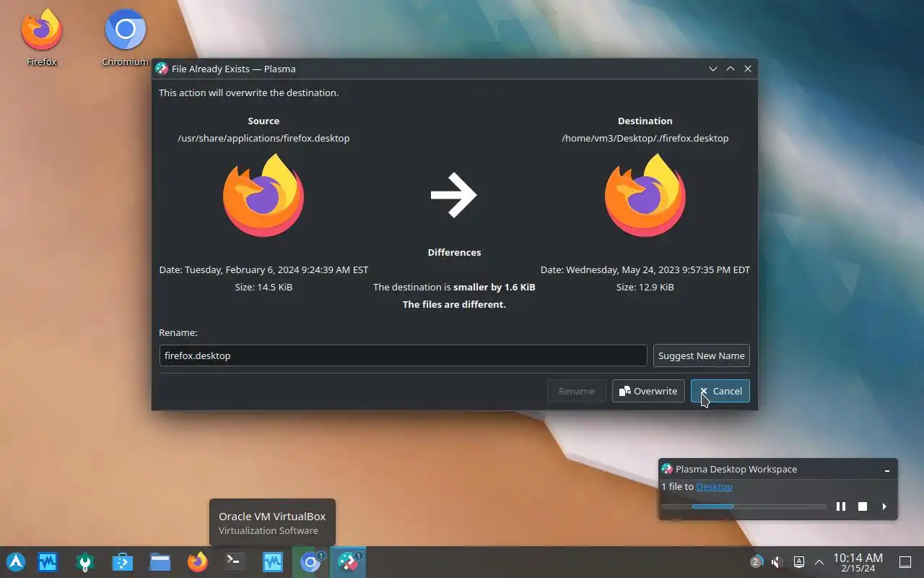Image resolution: width=924 pixels, height=578 pixels.
Task: Expand hidden system tray icons arrow
Action: tap(819, 562)
